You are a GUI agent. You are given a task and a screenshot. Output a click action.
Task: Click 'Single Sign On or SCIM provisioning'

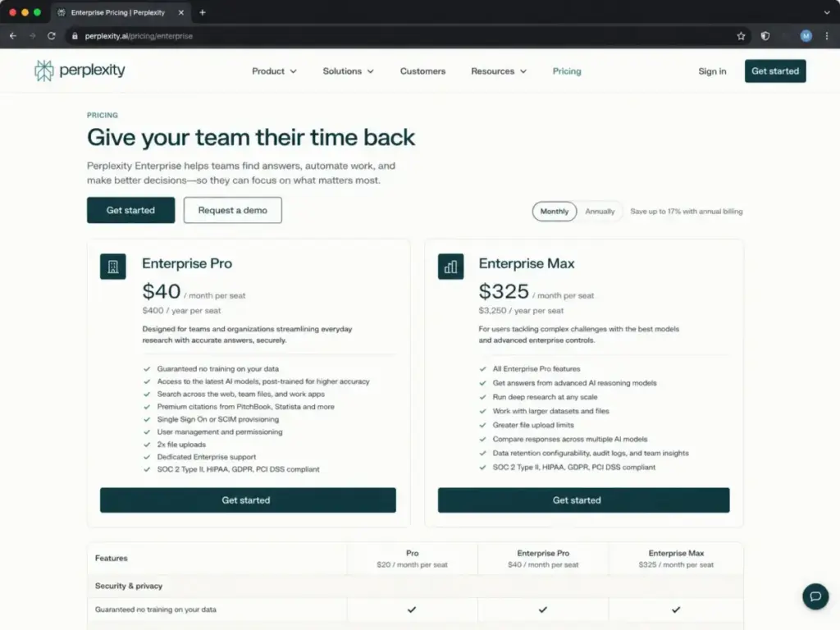tap(218, 419)
